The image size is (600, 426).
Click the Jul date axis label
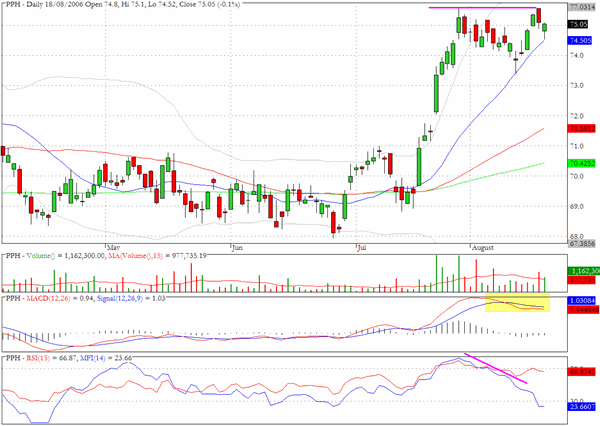tap(362, 248)
